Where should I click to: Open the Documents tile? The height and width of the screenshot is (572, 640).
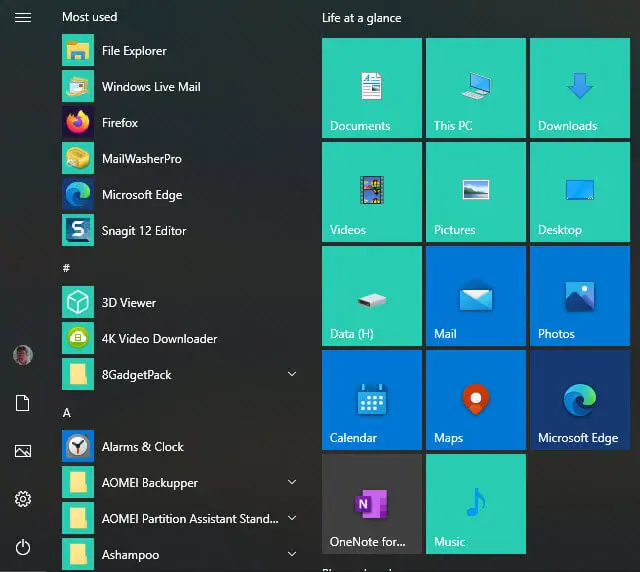click(372, 88)
